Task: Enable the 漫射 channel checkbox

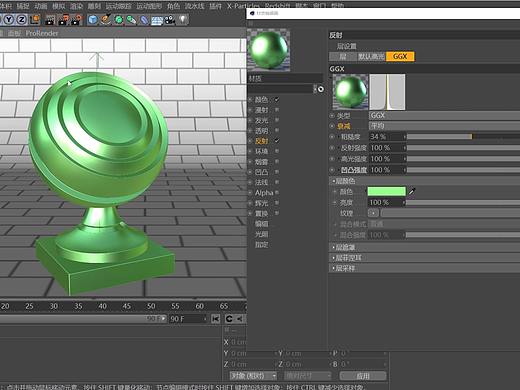Action: [x=277, y=110]
